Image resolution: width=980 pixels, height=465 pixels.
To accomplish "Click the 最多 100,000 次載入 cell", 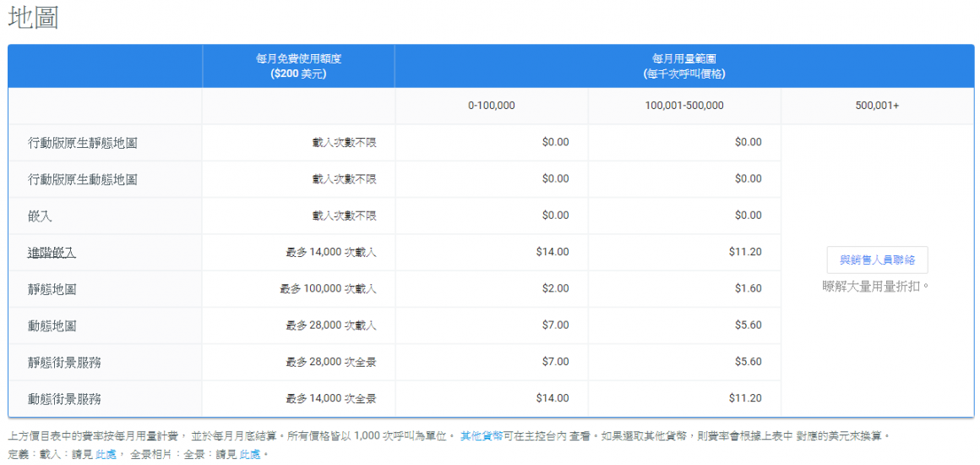I will click(x=328, y=289).
